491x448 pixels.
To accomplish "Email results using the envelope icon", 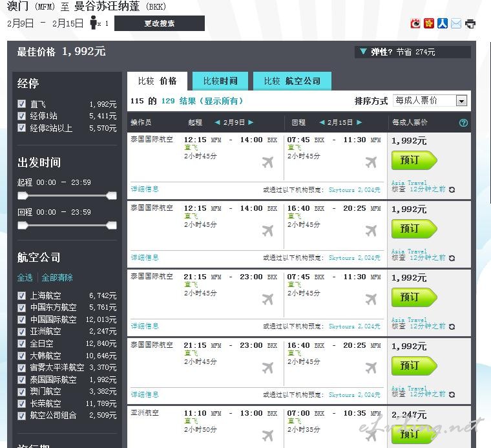I will 456,23.
